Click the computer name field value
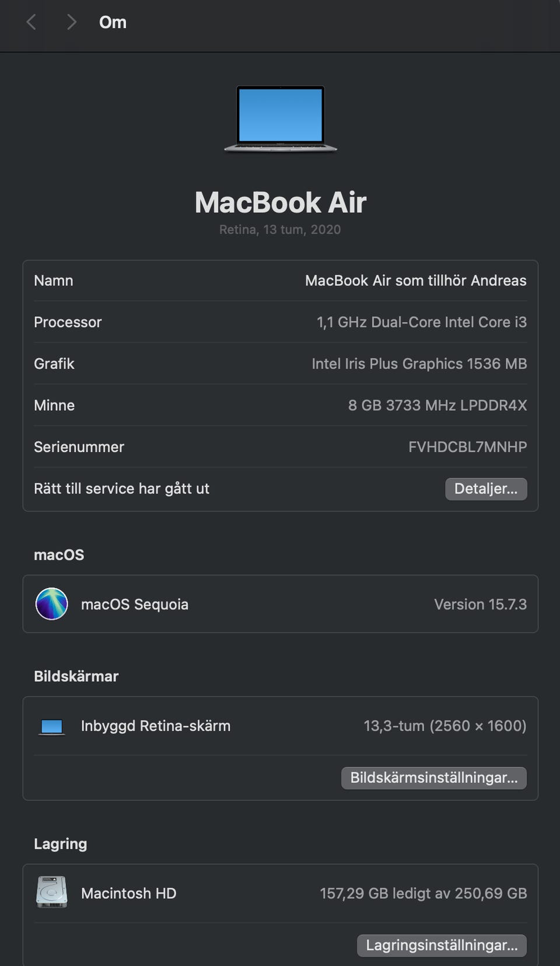The height and width of the screenshot is (966, 560). 415,281
